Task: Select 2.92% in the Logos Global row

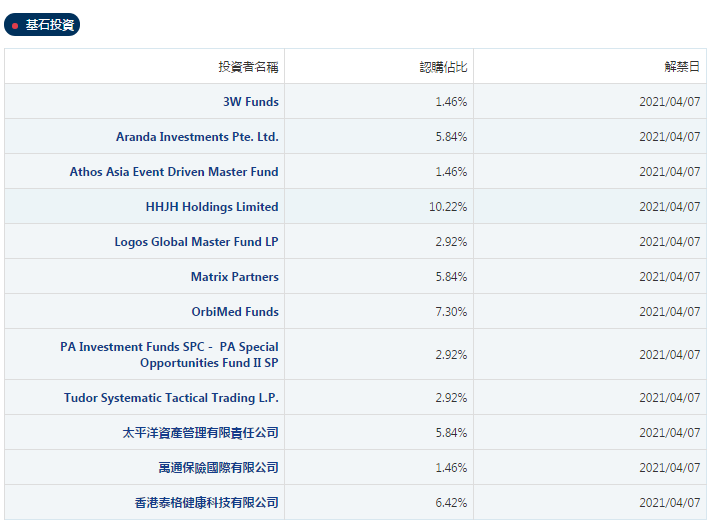Action: (451, 241)
